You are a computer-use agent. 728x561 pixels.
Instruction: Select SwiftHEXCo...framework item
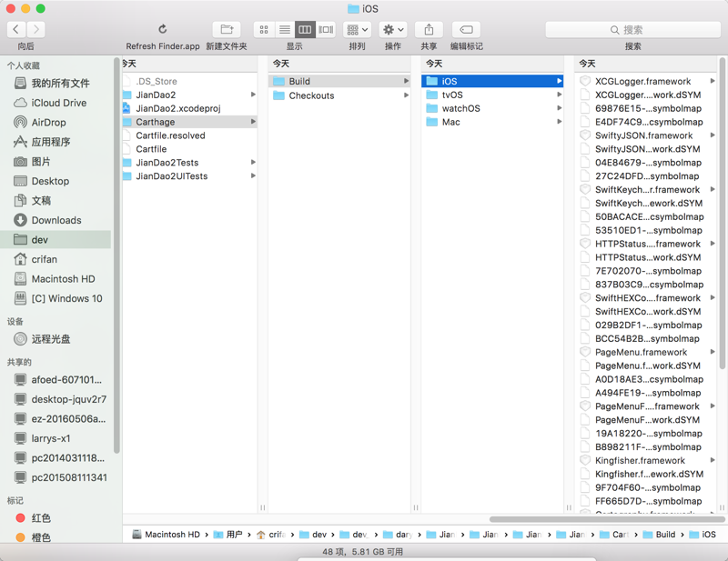point(646,298)
